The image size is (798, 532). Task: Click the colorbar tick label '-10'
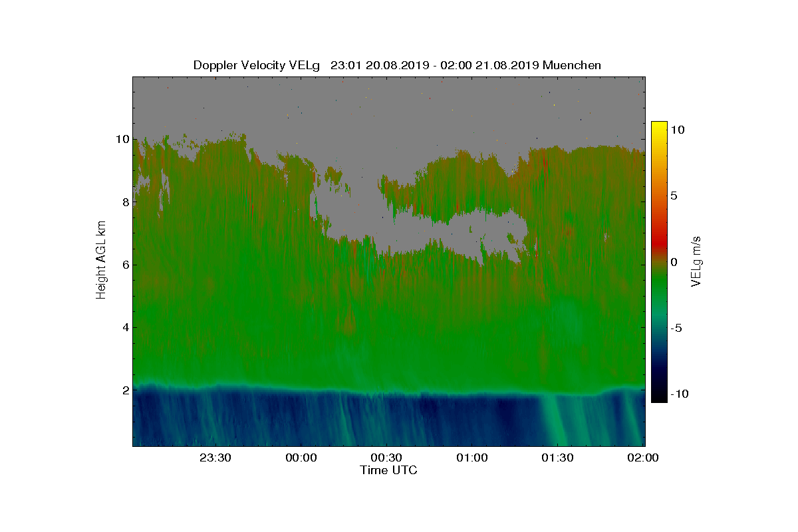point(678,394)
